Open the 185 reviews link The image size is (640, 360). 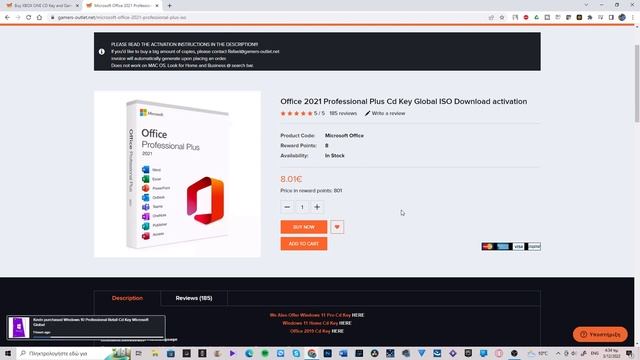[343, 113]
